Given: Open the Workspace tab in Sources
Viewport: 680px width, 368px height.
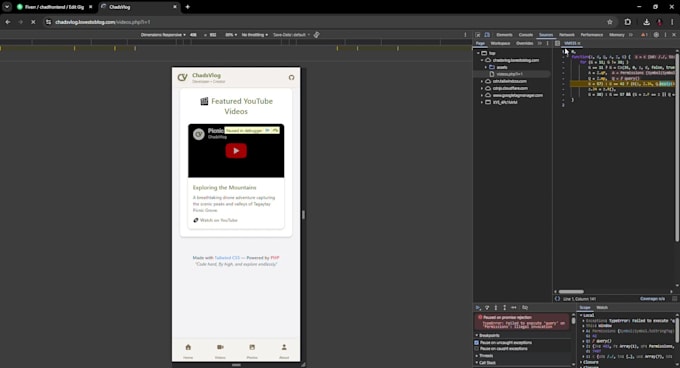Looking at the screenshot, I should [x=500, y=43].
